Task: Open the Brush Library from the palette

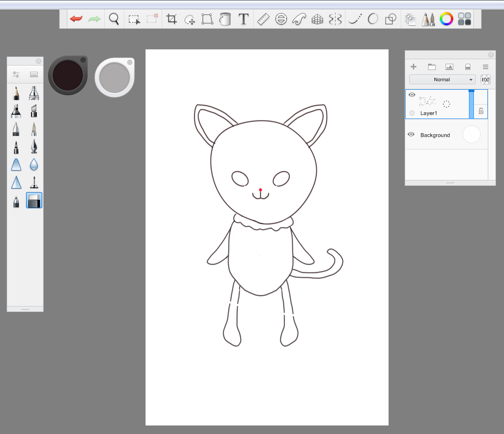Action: 34,74
